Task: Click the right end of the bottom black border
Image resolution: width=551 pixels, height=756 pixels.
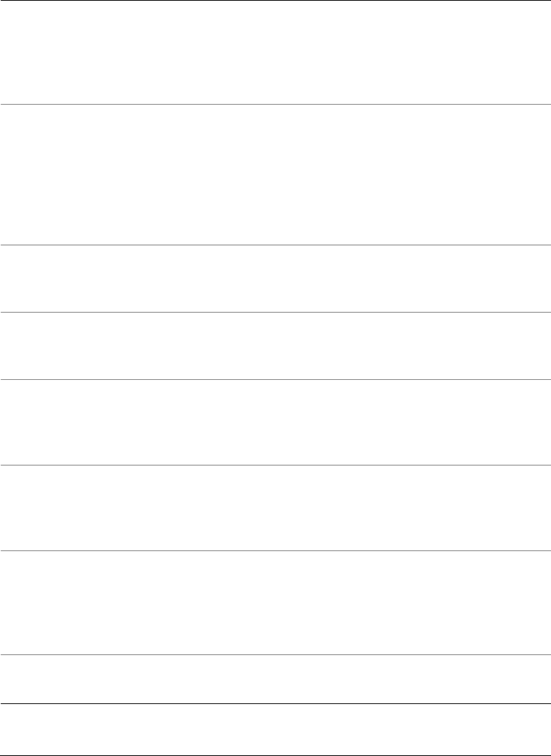Action: (x=547, y=755)
